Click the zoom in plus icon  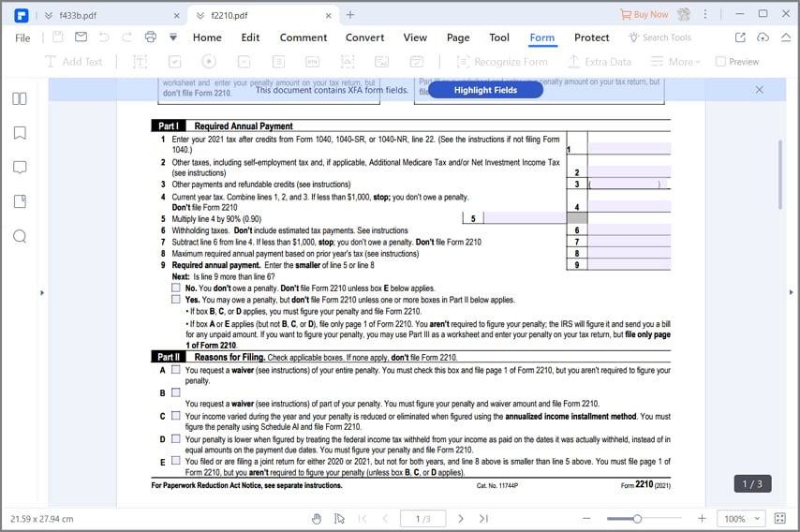(702, 519)
